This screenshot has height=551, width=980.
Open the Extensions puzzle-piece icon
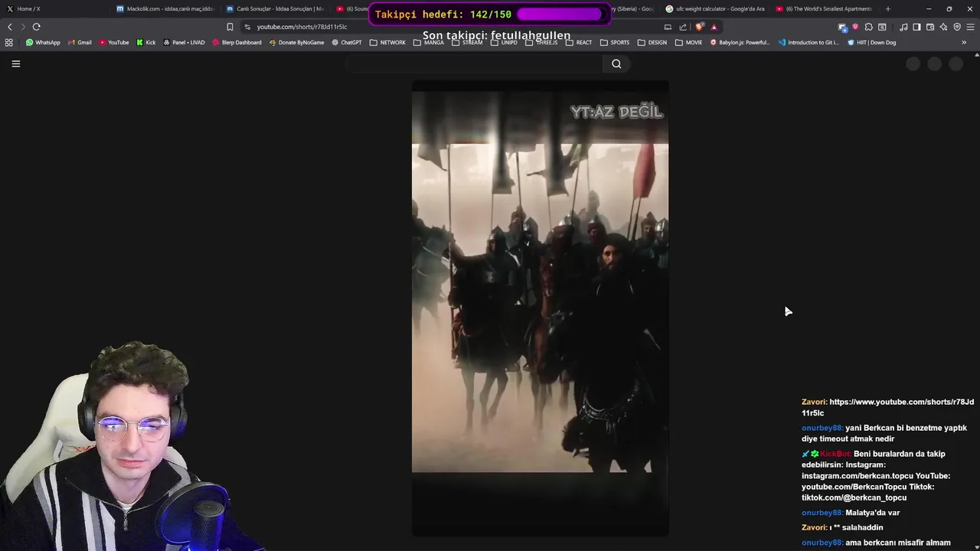point(868,27)
